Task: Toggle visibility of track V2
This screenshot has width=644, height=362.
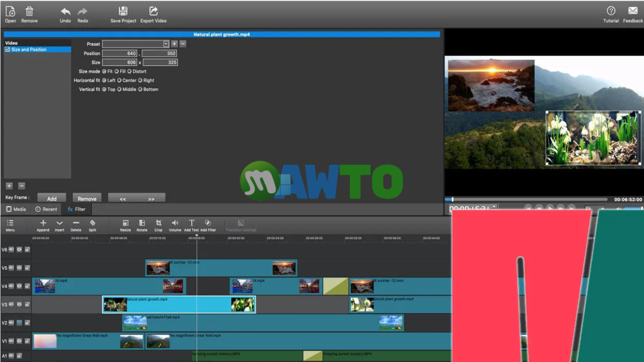Action: tap(19, 323)
